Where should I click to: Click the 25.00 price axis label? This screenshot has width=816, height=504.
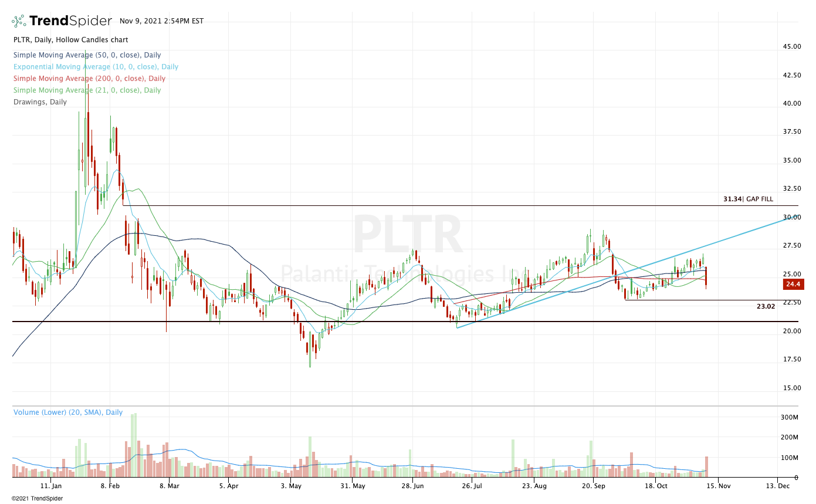pos(792,274)
